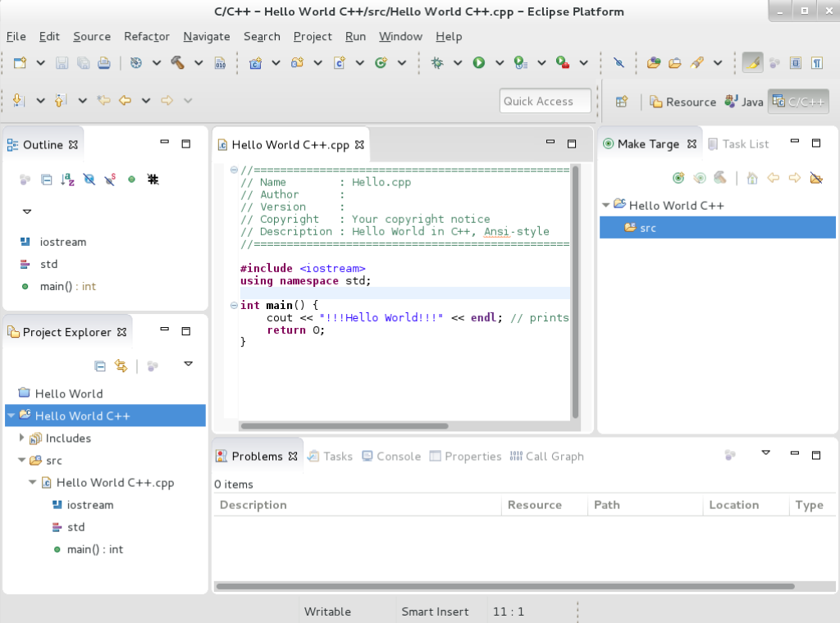Switch to the Console tab
The width and height of the screenshot is (840, 623).
click(390, 456)
